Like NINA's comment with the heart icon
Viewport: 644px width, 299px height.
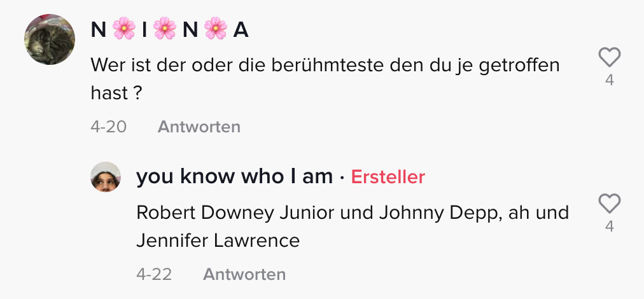609,59
